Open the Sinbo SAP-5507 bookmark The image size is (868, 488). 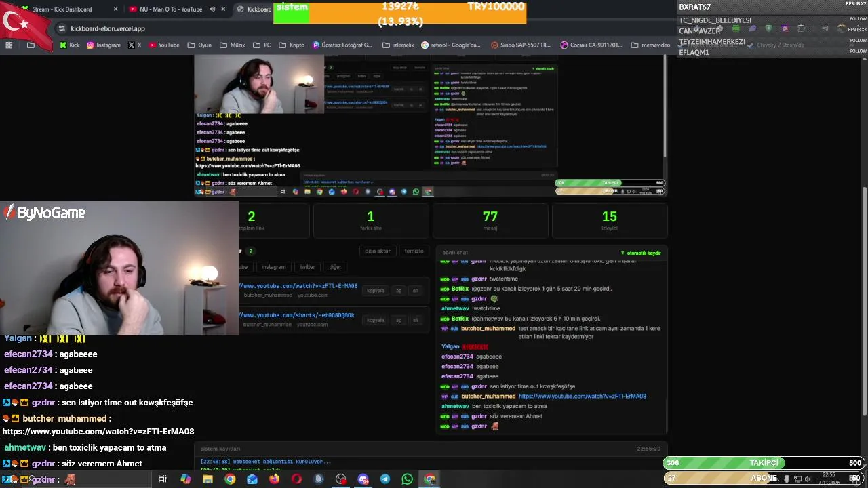pyautogui.click(x=521, y=45)
